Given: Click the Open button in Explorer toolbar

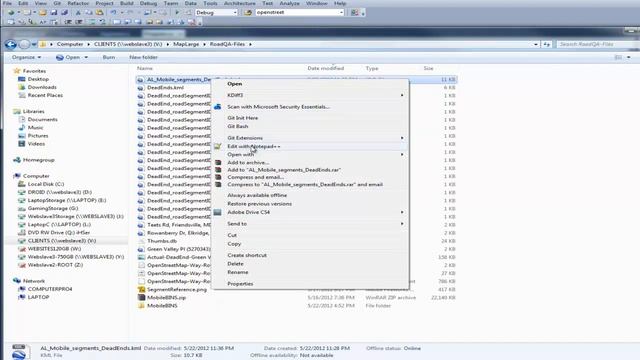Looking at the screenshot, I should coord(68,58).
